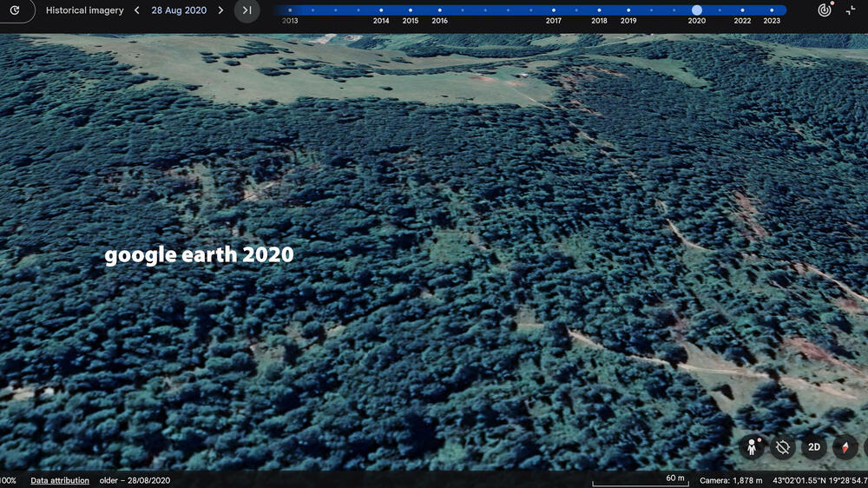The width and height of the screenshot is (868, 488).
Task: Collapse the historical imagery timeline bar
Action: [x=851, y=10]
